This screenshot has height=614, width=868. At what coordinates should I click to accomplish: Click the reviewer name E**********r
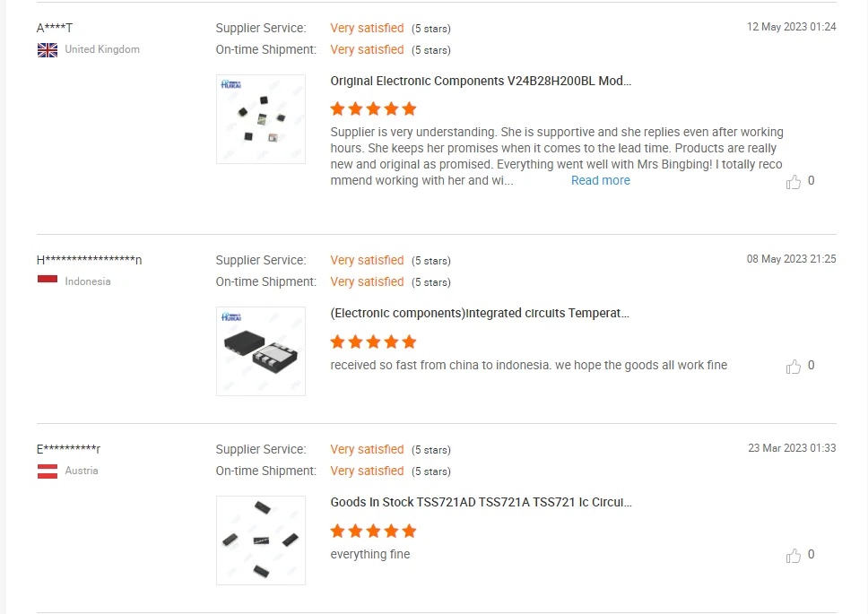point(68,449)
